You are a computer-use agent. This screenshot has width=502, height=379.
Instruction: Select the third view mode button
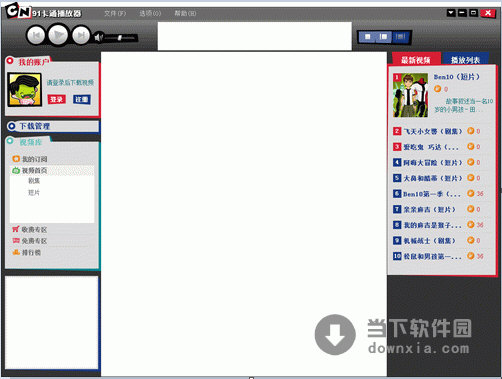400,37
